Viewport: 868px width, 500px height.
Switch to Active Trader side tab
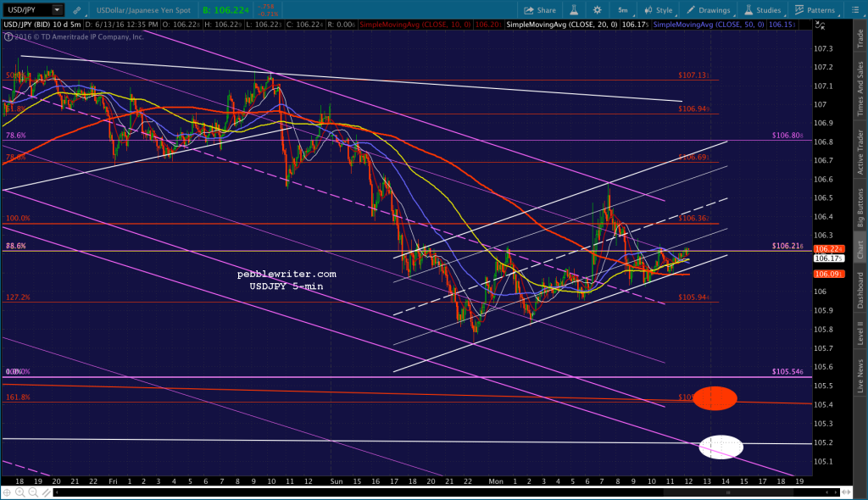coord(860,152)
